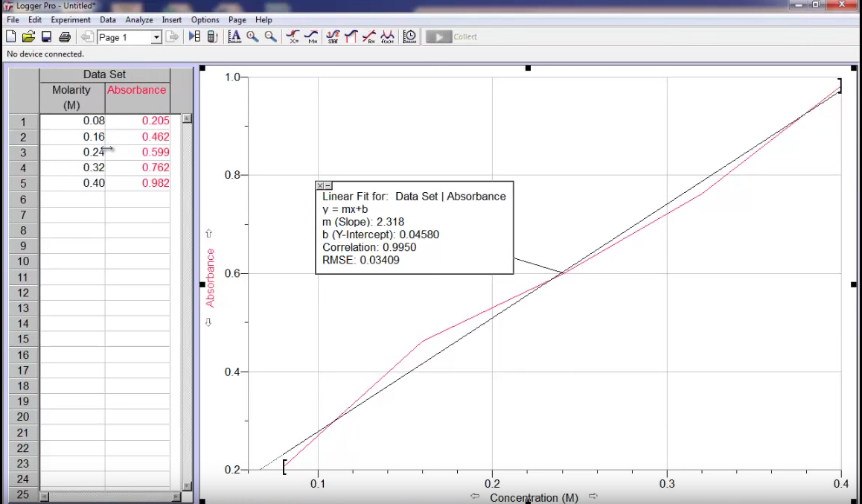Open the Options menu

point(205,20)
